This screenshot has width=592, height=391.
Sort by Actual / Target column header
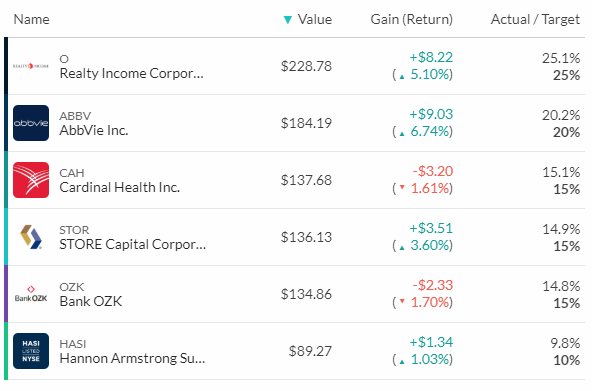535,19
